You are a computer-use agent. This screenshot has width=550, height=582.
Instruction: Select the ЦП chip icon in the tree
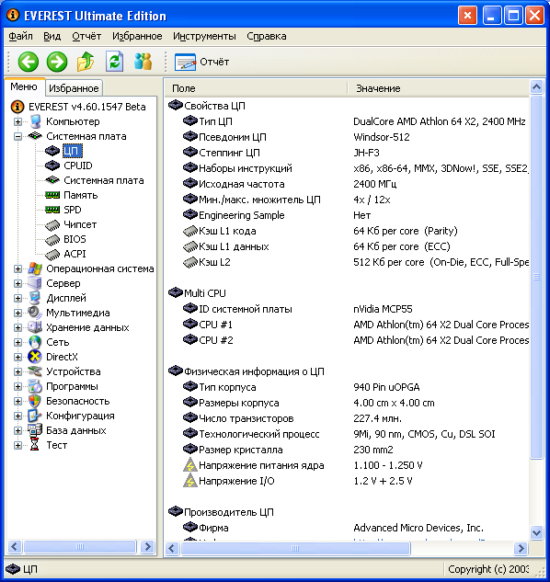click(52, 151)
